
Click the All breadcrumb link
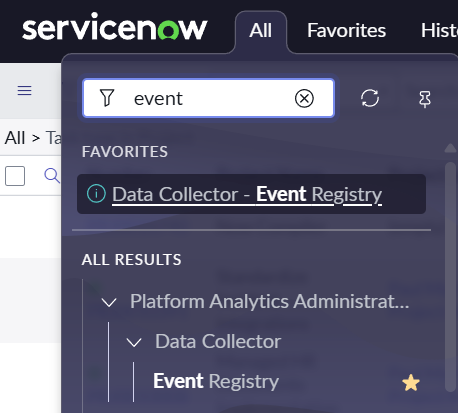point(15,138)
